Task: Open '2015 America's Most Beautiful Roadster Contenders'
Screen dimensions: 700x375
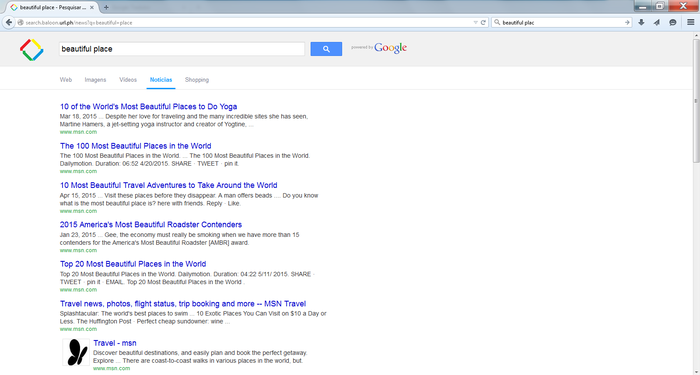Action: tap(151, 225)
